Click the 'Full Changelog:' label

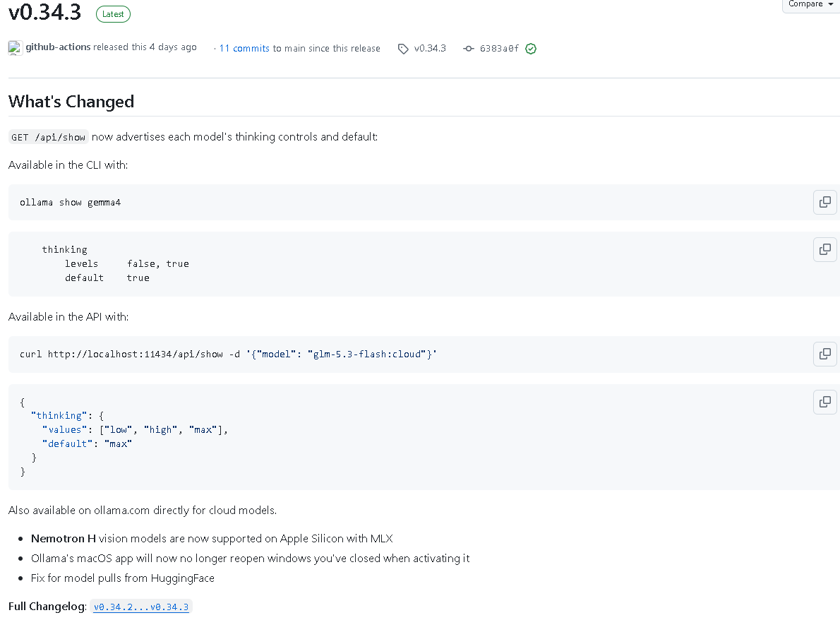(x=48, y=606)
